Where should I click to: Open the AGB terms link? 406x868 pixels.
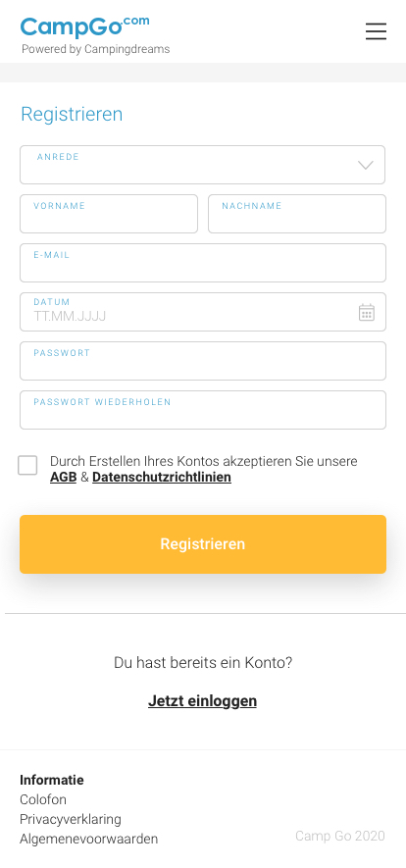[63, 478]
